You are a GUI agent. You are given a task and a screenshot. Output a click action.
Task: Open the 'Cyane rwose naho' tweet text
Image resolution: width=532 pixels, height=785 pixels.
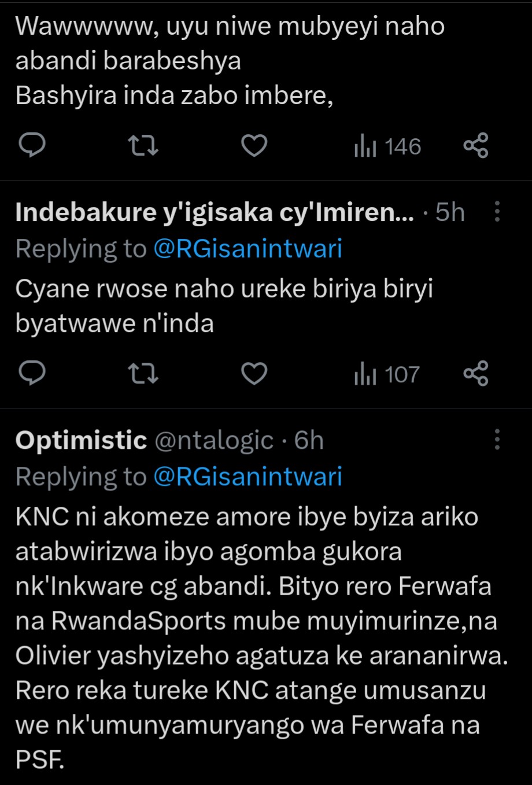[224, 305]
